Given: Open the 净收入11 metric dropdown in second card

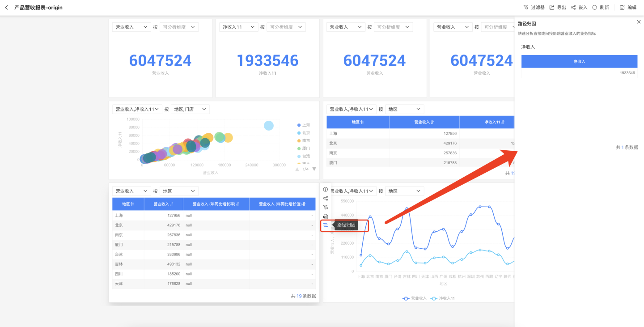Looking at the screenshot, I should click(239, 27).
